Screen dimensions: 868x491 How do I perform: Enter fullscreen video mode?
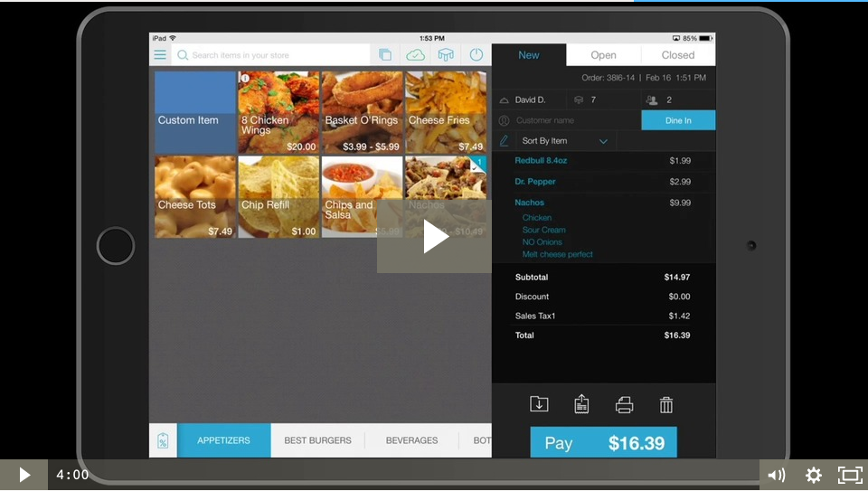[850, 475]
